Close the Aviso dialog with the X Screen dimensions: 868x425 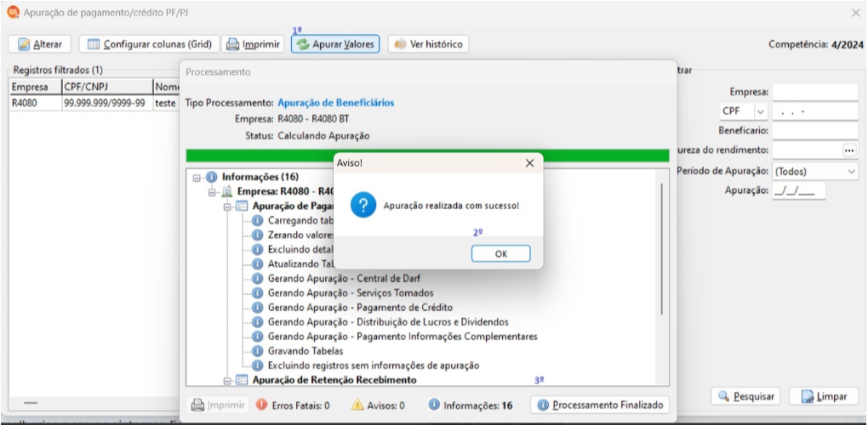(x=529, y=163)
